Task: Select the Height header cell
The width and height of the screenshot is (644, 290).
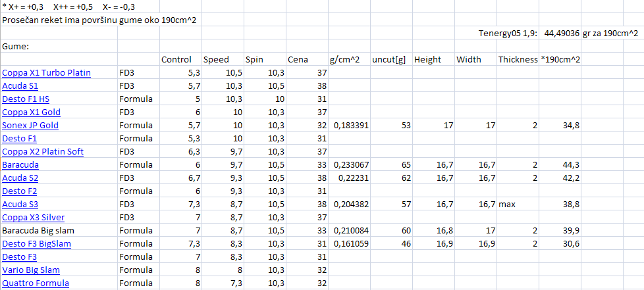Action: pyautogui.click(x=433, y=60)
